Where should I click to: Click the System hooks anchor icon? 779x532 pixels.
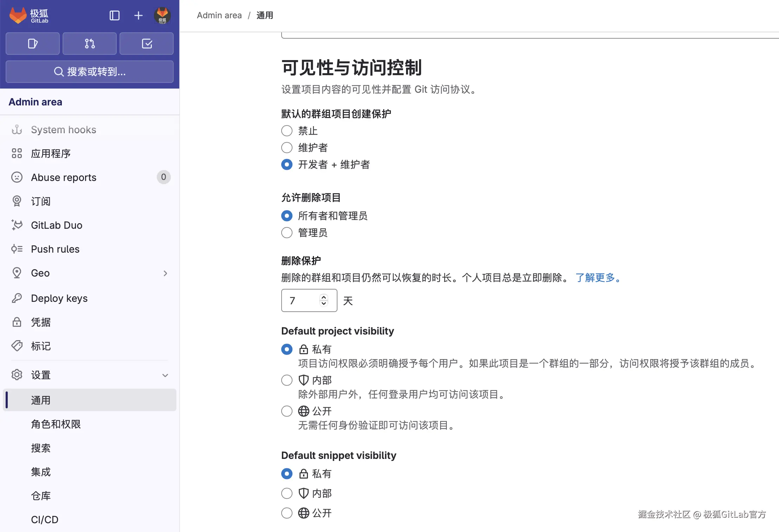click(17, 130)
